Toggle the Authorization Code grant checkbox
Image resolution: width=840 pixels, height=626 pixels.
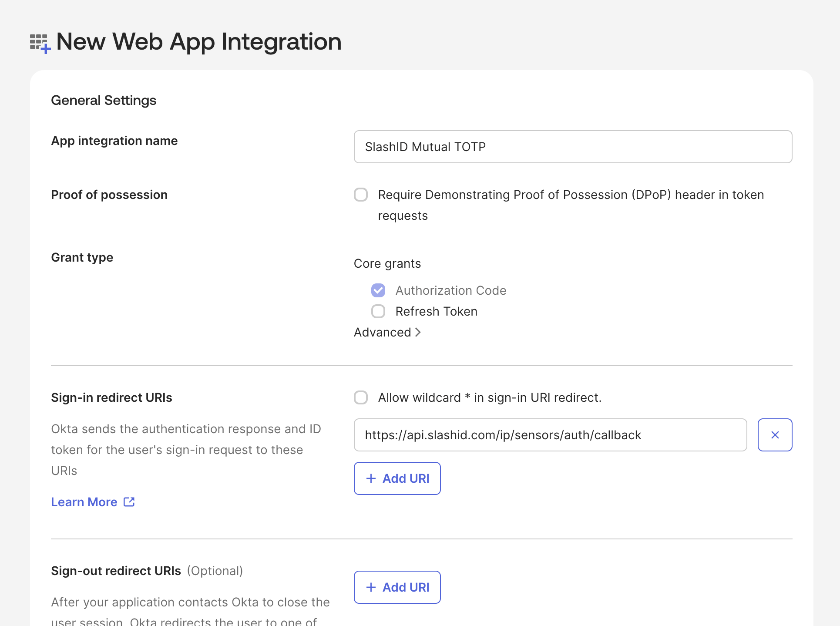(x=378, y=290)
